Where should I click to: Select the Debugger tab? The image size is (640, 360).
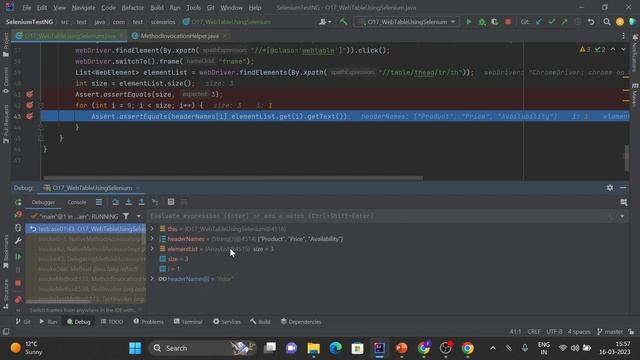point(43,202)
